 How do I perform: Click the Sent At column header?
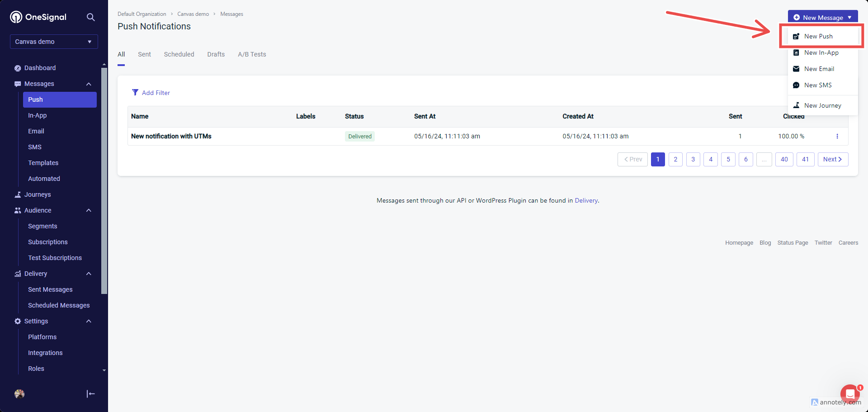(425, 116)
